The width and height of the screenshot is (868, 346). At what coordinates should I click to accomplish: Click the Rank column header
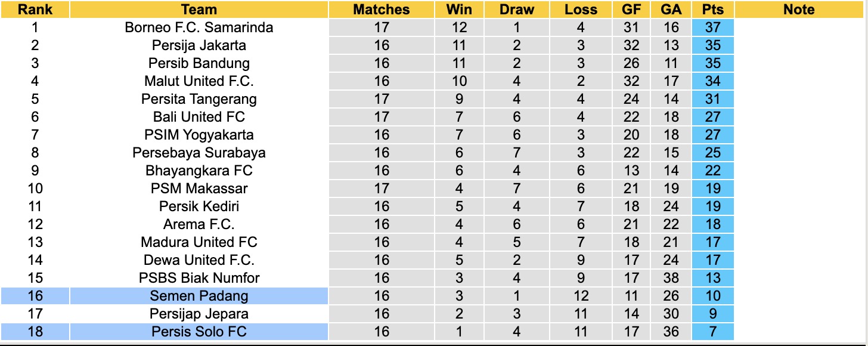click(35, 10)
